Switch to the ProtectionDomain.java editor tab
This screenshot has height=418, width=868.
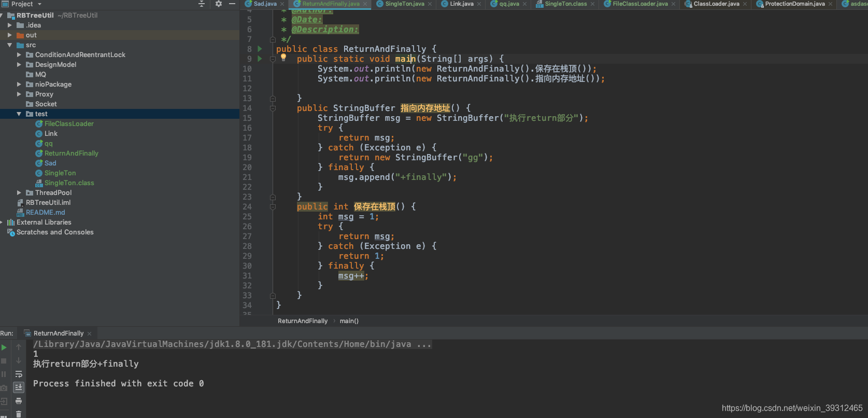(795, 4)
